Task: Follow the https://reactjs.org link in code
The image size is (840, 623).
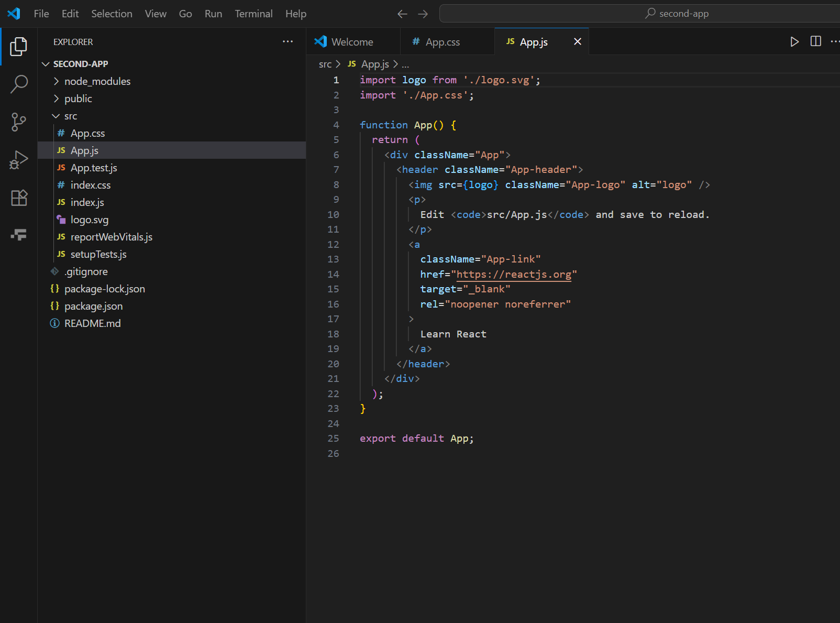Action: pyautogui.click(x=514, y=275)
